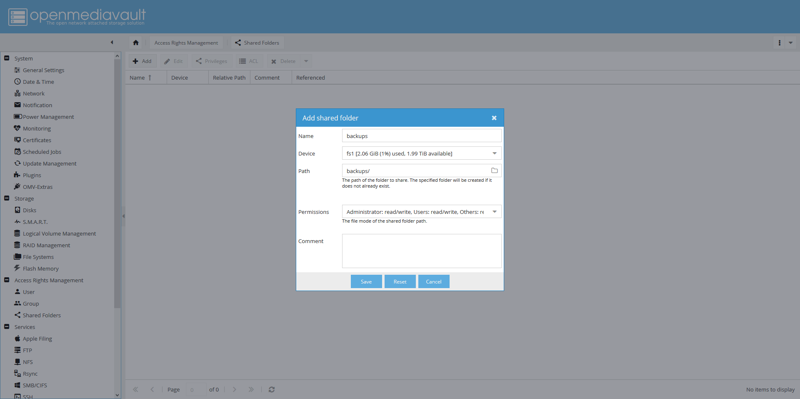The image size is (800, 399).
Task: Collapse the sidebar with left arrow
Action: click(x=112, y=42)
